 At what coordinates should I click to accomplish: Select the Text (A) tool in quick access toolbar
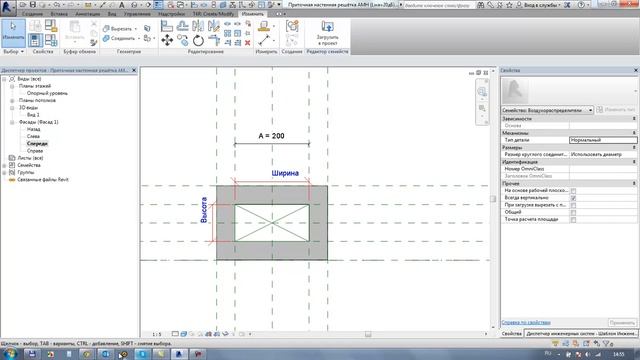tap(122, 5)
